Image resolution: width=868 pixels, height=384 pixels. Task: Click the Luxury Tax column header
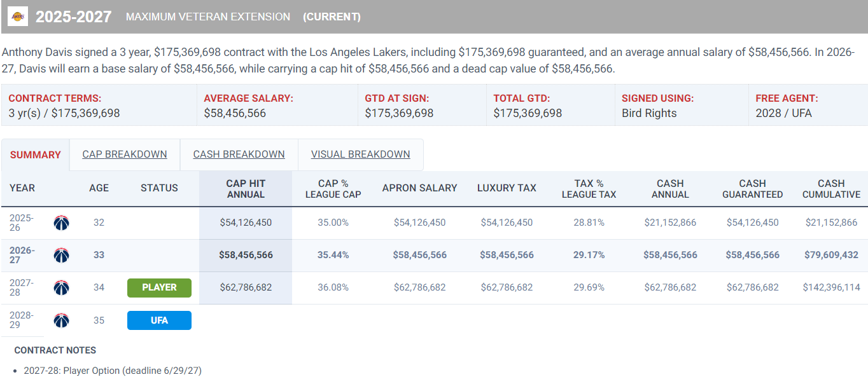point(507,188)
